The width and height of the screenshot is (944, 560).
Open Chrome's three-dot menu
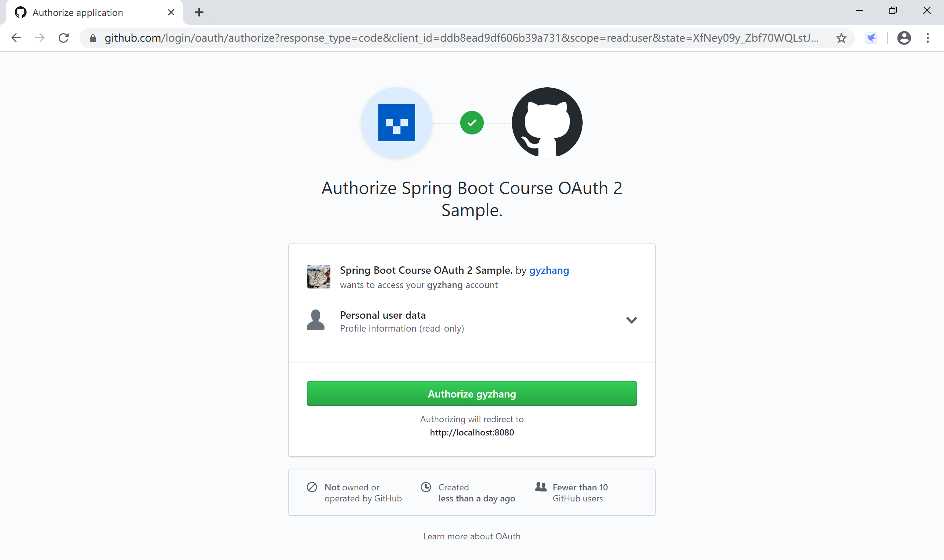[x=927, y=38]
